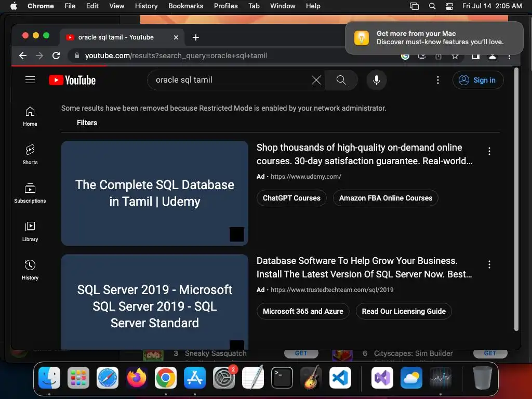The width and height of the screenshot is (532, 399).
Task: Click Amazon FBA Online Courses chip
Action: pos(385,198)
